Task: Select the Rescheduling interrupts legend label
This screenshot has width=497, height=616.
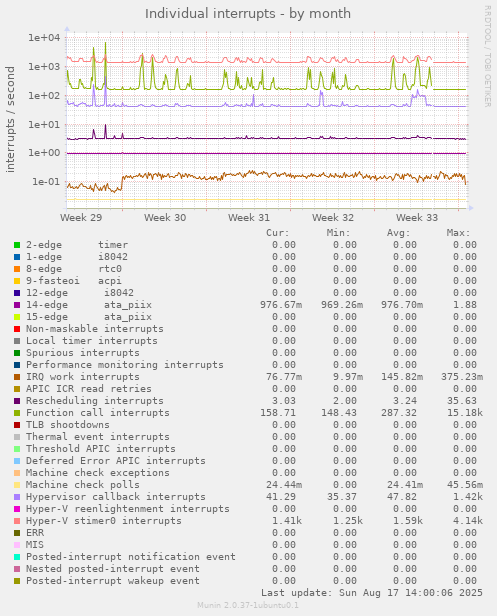Action: pos(95,401)
